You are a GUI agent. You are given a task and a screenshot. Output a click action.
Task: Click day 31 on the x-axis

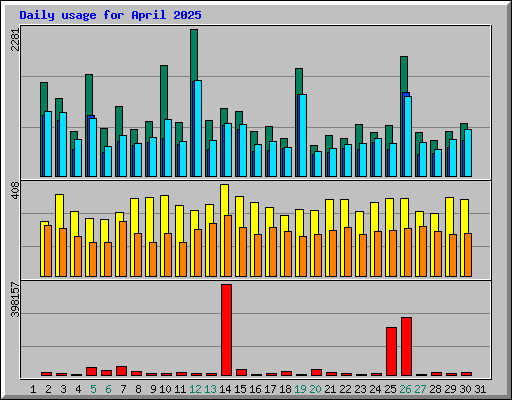point(480,389)
